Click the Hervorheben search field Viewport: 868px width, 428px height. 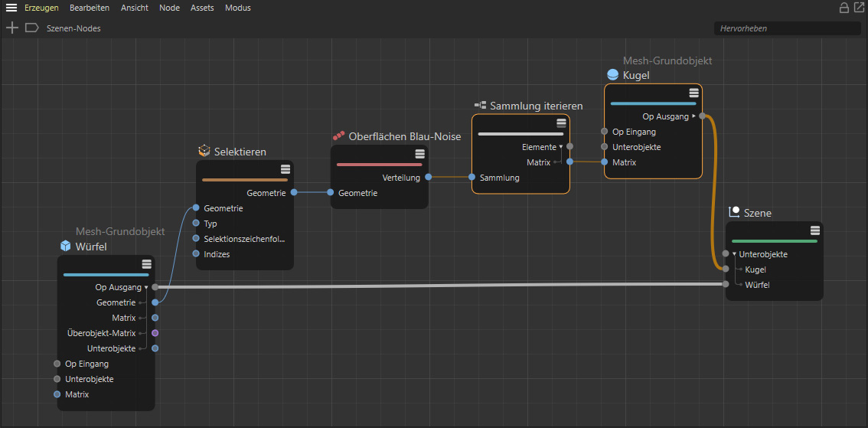tap(787, 28)
